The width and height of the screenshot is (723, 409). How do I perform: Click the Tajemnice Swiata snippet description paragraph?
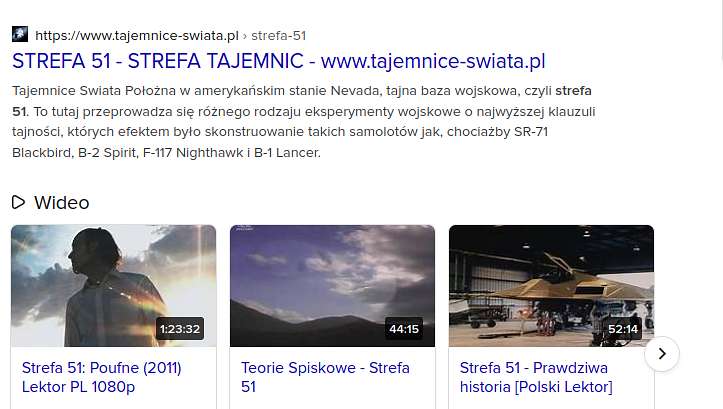[303, 121]
